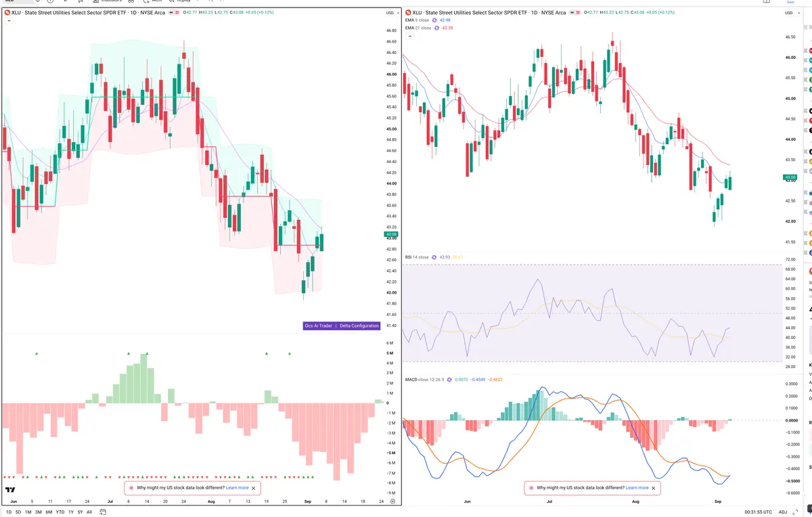This screenshot has width=812, height=517.
Task: Click the info icon in the right chart data notice
Action: pyautogui.click(x=532, y=488)
